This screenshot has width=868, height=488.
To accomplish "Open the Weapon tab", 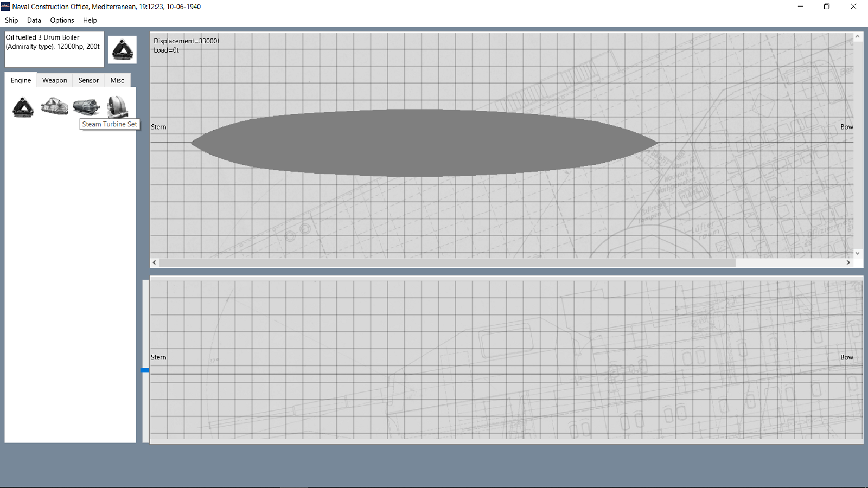I will tap(55, 80).
